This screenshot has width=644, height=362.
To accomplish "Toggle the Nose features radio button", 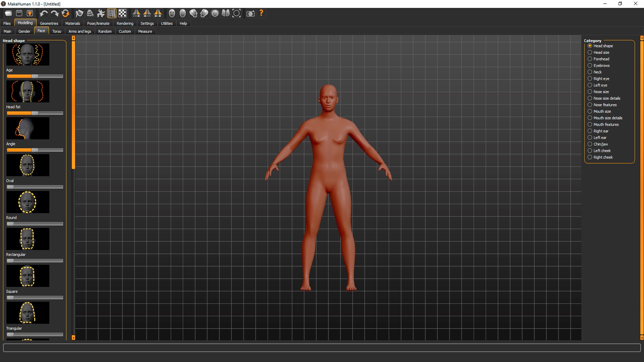I will pos(590,105).
